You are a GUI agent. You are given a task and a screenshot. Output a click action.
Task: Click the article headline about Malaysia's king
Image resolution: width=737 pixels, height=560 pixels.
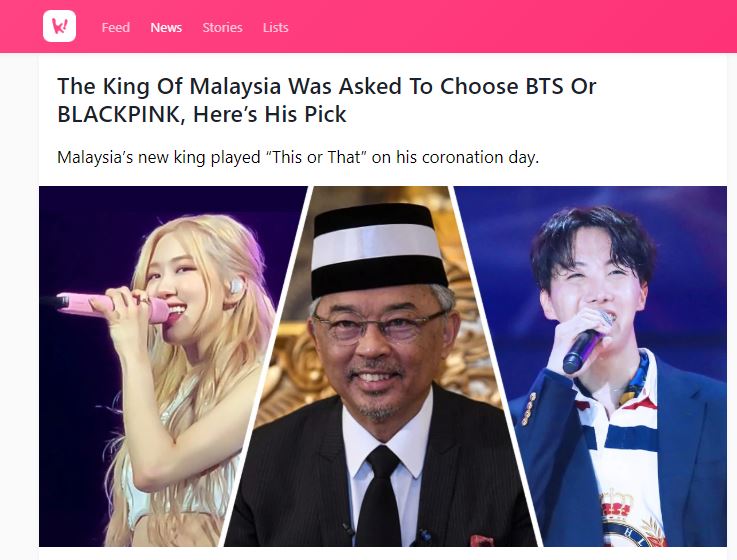coord(327,100)
